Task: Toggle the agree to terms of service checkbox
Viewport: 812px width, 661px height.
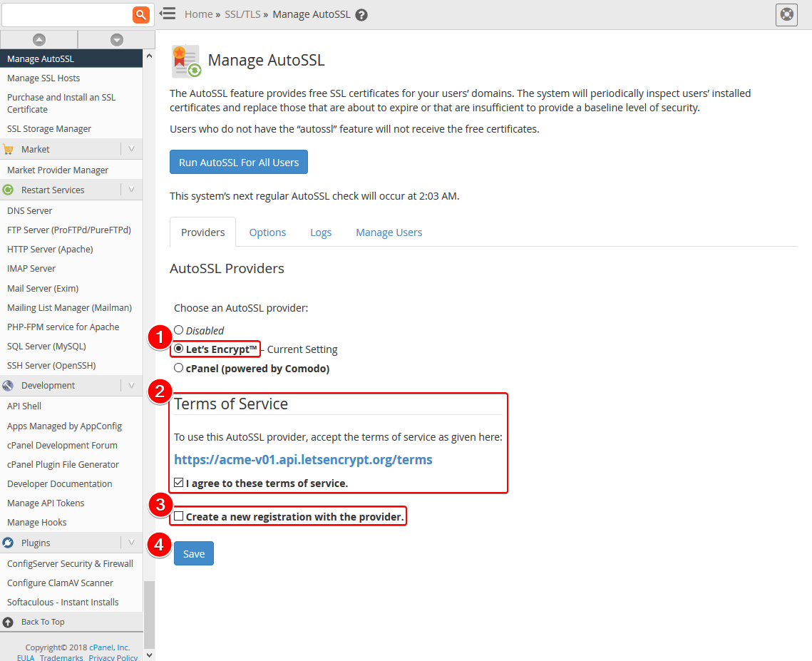Action: tap(179, 483)
